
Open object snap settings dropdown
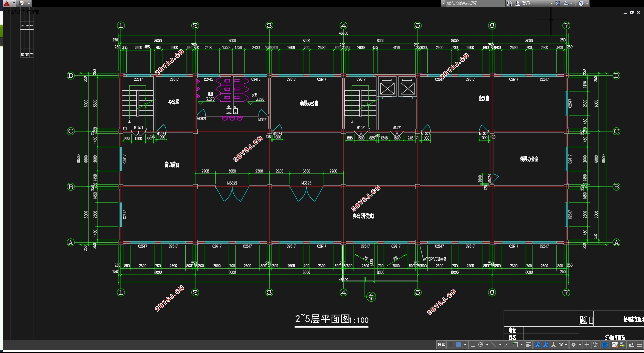coord(521,345)
